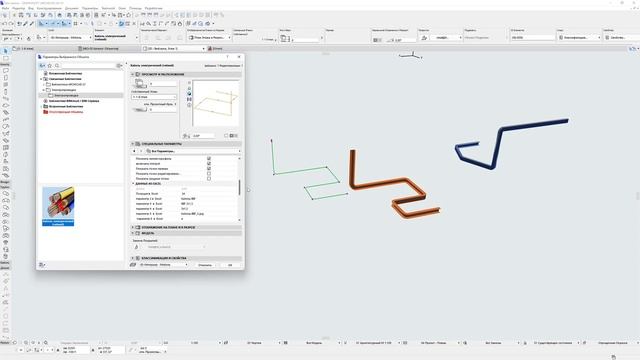This screenshot has width=640, height=360.
Task: Open the bottom-left dialog options icon
Action: (42, 265)
